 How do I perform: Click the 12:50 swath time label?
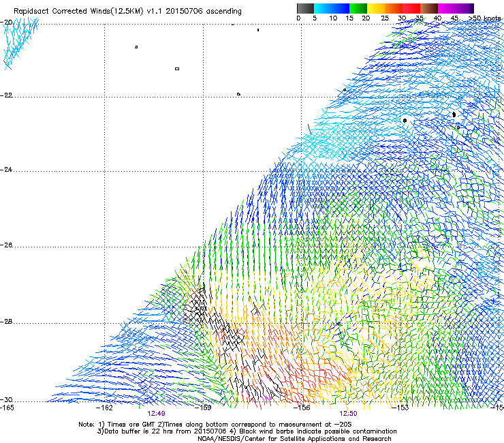pyautogui.click(x=348, y=414)
